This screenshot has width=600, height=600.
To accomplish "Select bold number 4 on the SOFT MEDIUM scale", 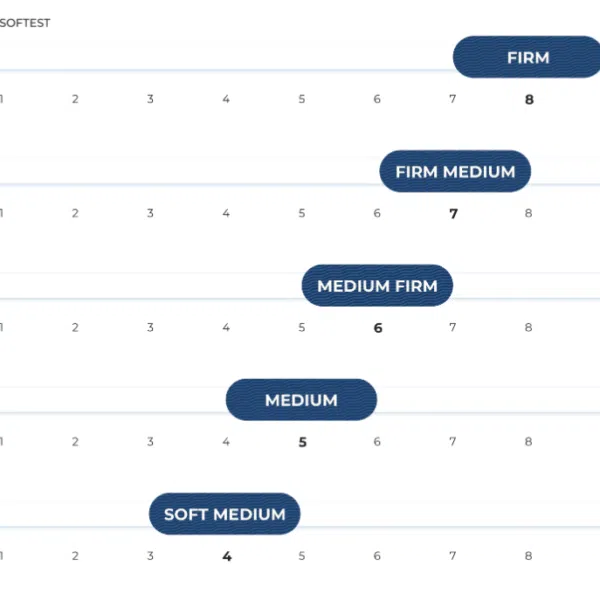I will click(x=227, y=556).
